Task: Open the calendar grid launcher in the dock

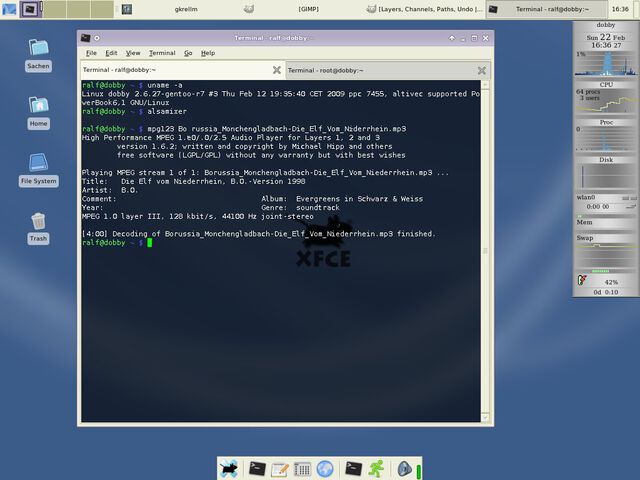Action: pos(302,469)
